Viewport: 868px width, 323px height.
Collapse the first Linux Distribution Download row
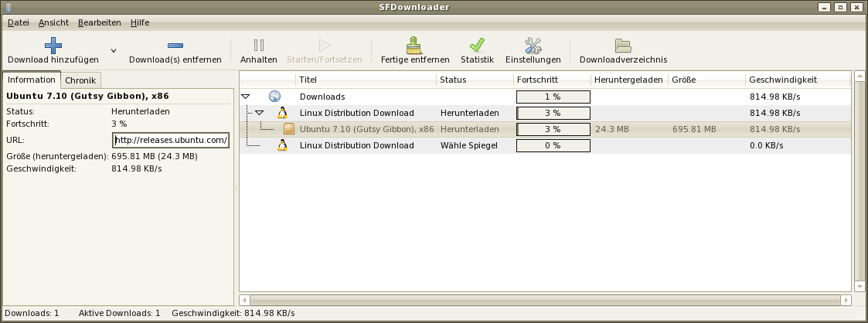click(x=259, y=113)
